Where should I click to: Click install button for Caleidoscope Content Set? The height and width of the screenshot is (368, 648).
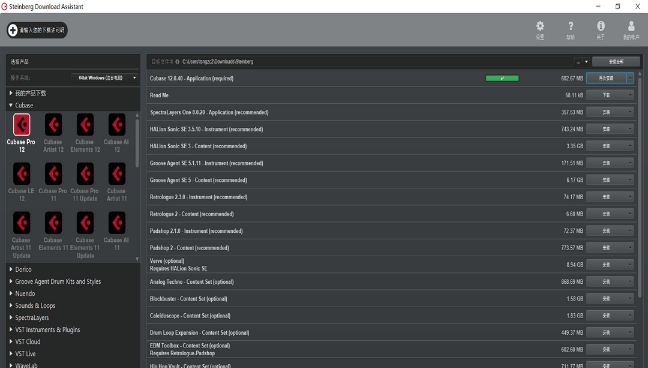coord(606,315)
